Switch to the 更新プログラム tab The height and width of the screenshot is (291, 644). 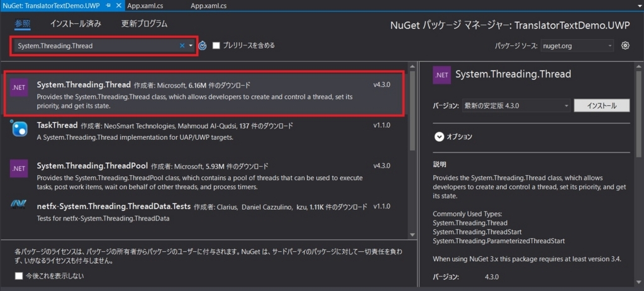point(144,24)
